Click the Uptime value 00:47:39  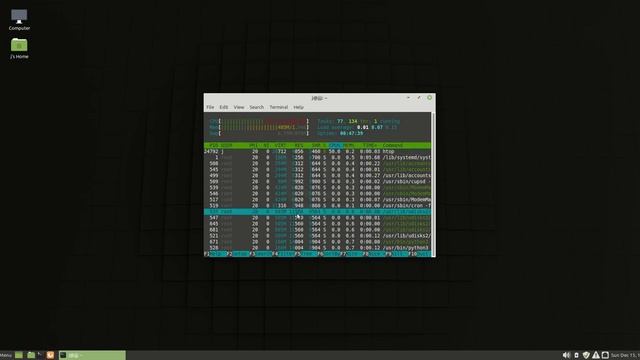pos(351,133)
